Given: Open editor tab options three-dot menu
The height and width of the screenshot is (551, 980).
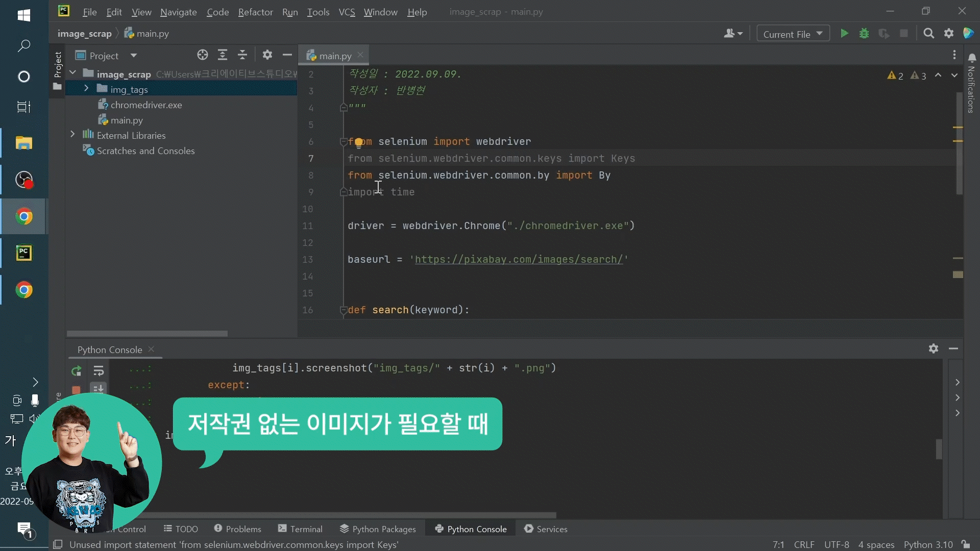Looking at the screenshot, I should click(954, 55).
